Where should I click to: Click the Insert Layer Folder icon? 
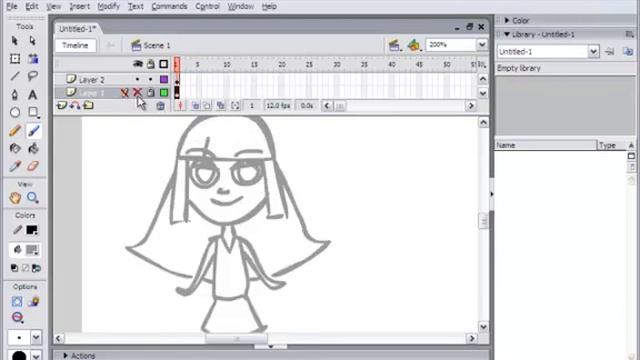pyautogui.click(x=88, y=106)
